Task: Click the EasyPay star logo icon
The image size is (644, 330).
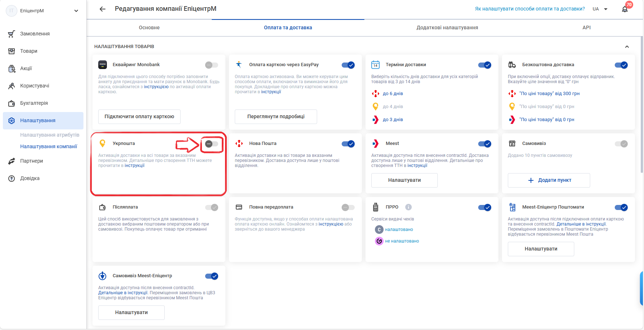Action: (x=239, y=65)
